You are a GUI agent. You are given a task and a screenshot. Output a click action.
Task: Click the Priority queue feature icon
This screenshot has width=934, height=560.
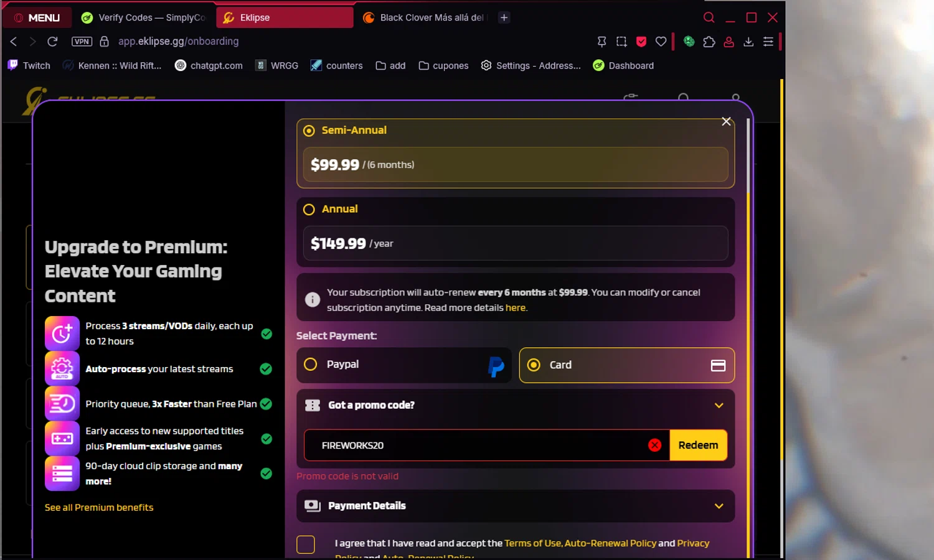tap(62, 403)
